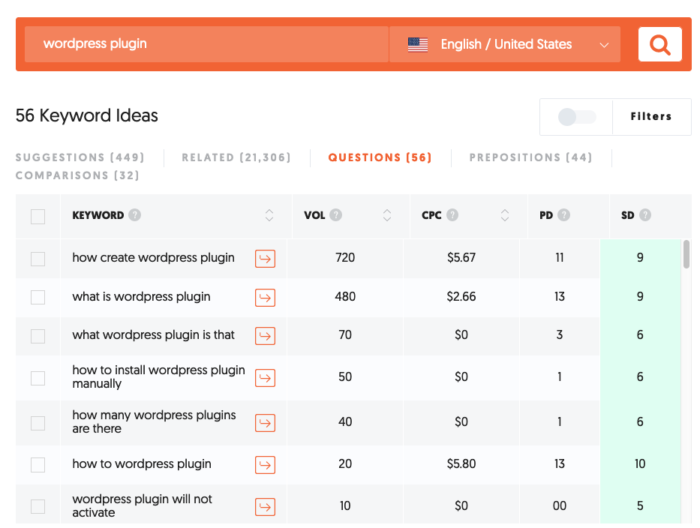Viewport: 700px width, 528px height.
Task: Switch to the SUGGESTIONS (449) tab
Action: point(80,158)
